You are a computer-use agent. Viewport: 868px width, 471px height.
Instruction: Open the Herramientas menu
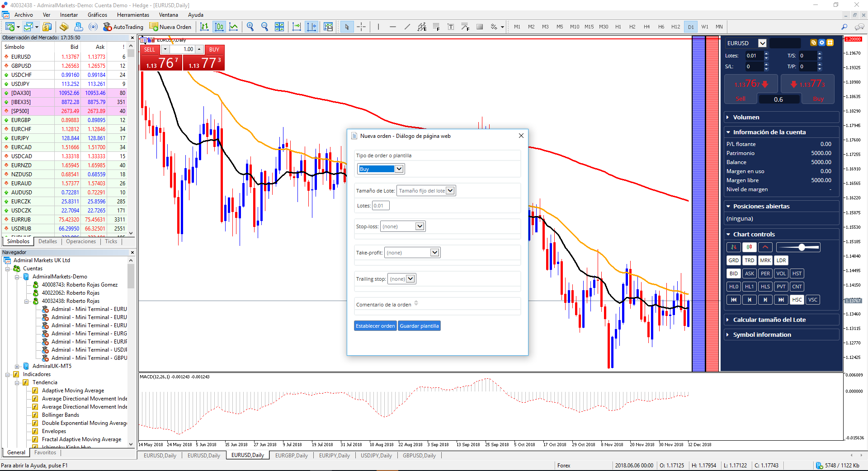click(x=133, y=15)
